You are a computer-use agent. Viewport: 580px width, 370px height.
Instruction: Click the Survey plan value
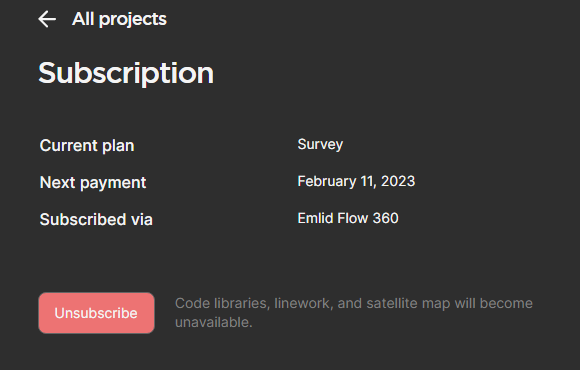[320, 145]
